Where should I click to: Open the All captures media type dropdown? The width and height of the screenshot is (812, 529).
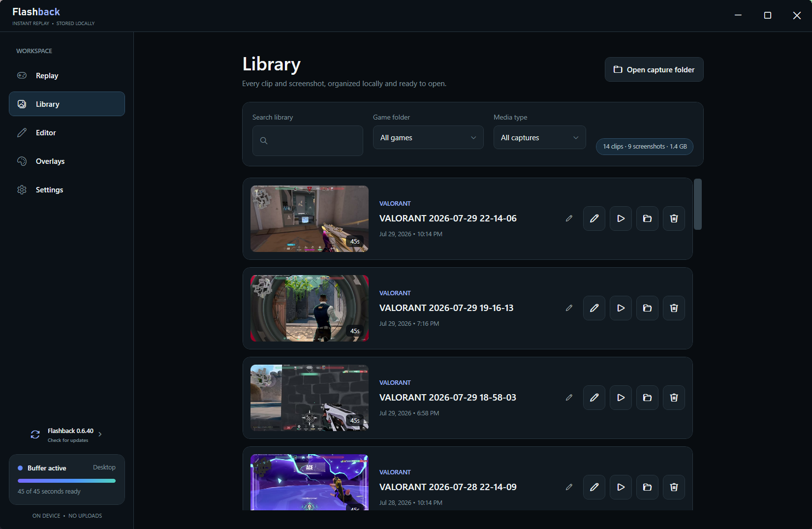[x=539, y=138]
